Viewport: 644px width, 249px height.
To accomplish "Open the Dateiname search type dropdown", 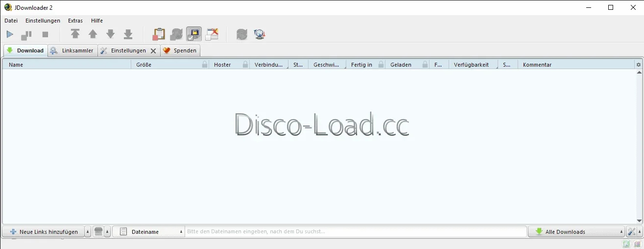I will point(148,232).
